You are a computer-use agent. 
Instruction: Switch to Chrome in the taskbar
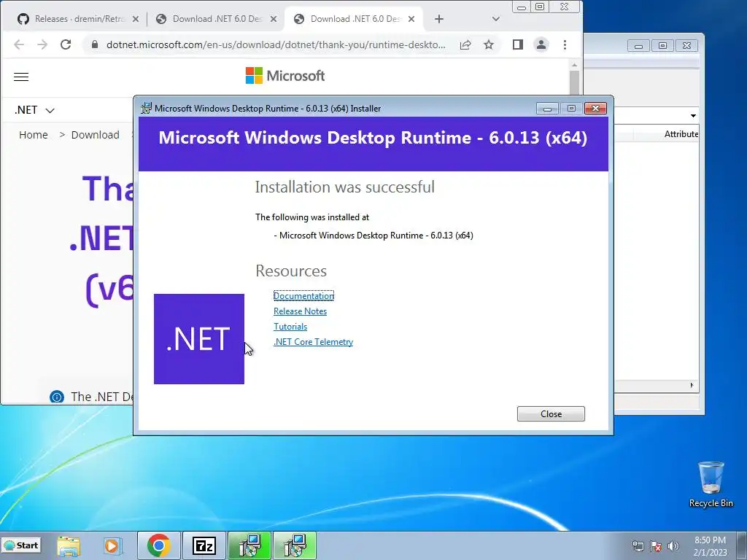(x=158, y=545)
